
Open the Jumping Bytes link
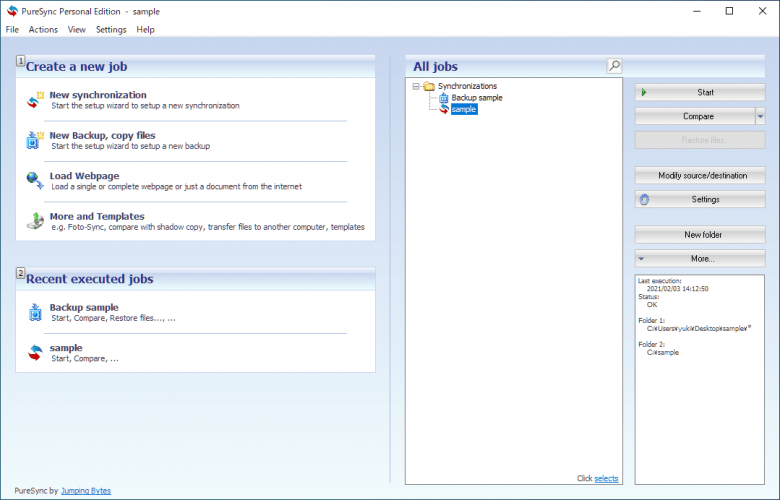coord(86,491)
